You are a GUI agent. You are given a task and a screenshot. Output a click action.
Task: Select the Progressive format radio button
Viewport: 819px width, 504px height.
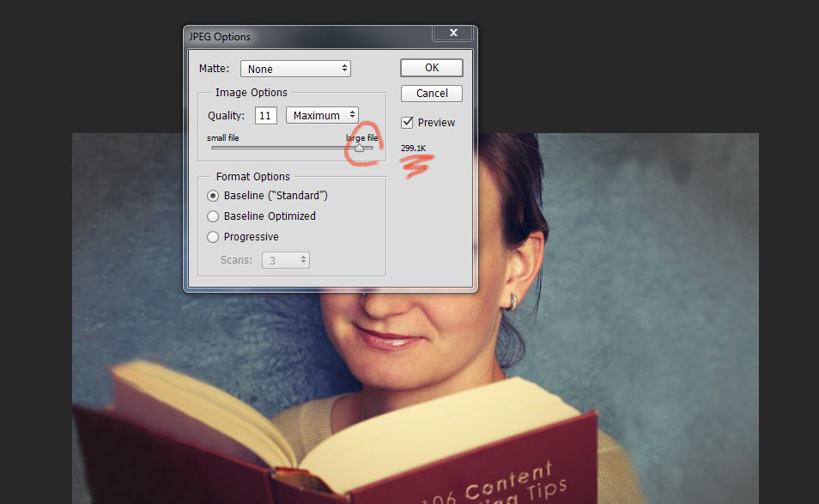pyautogui.click(x=214, y=237)
